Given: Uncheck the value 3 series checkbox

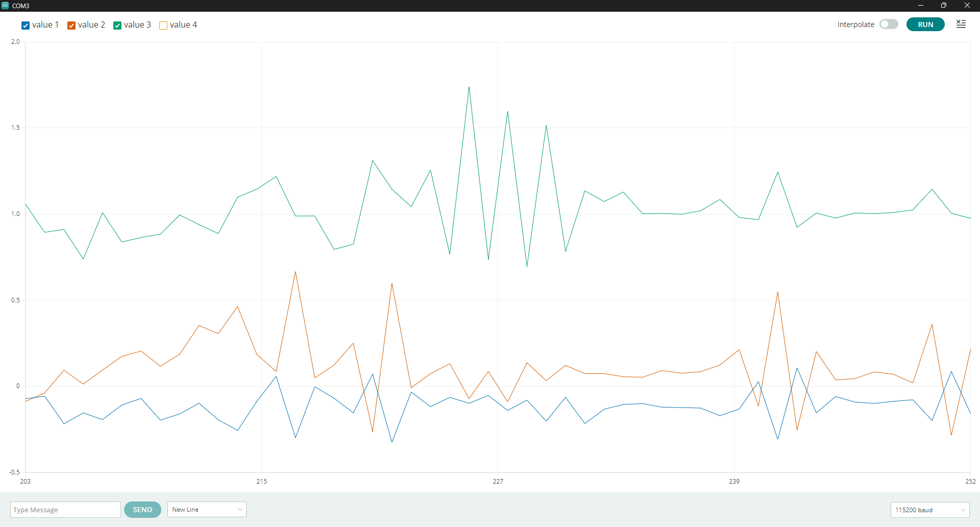Looking at the screenshot, I should [117, 26].
